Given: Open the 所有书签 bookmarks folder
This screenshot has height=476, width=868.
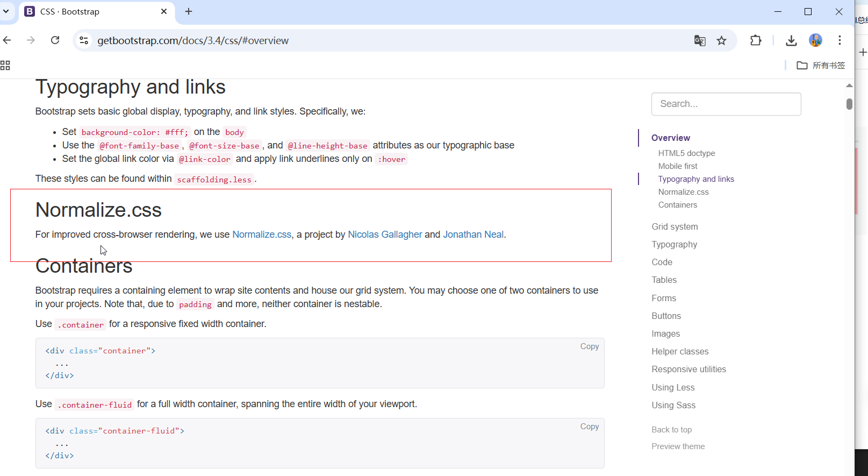Looking at the screenshot, I should [x=821, y=66].
